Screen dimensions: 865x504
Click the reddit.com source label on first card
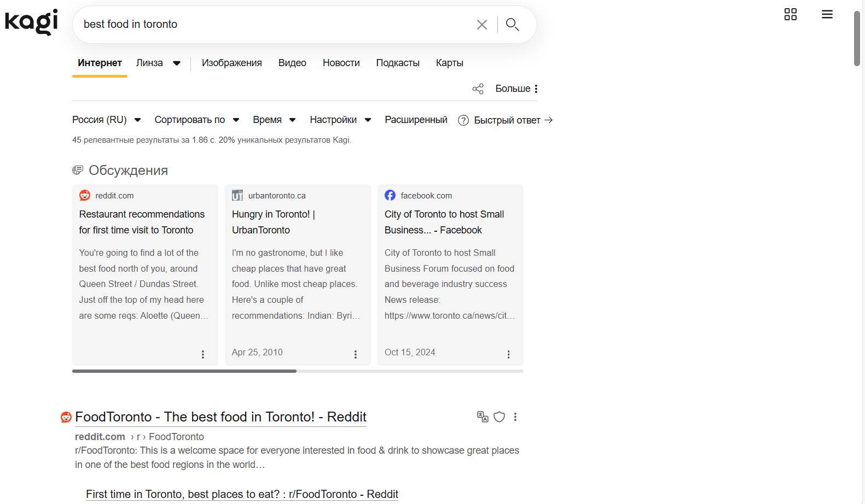(x=114, y=196)
